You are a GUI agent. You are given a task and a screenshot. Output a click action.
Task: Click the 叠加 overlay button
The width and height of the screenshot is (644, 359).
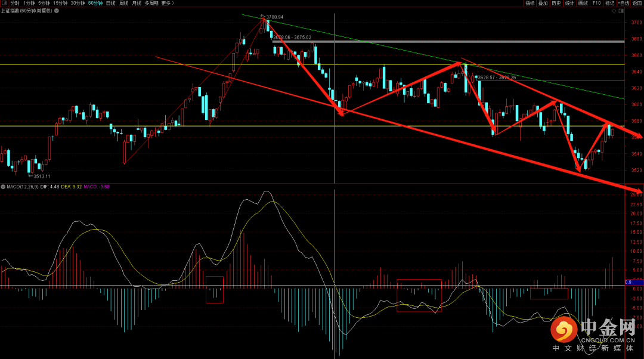[543, 3]
